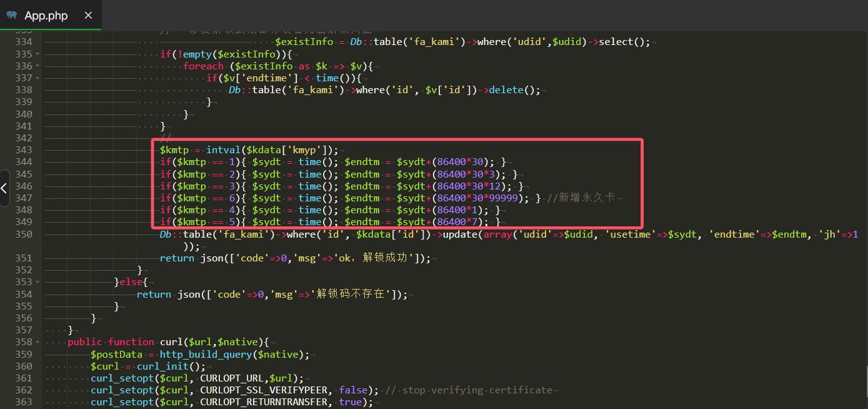Click line number 363 in gutter
Screen dimensions: 868x409
point(23,401)
